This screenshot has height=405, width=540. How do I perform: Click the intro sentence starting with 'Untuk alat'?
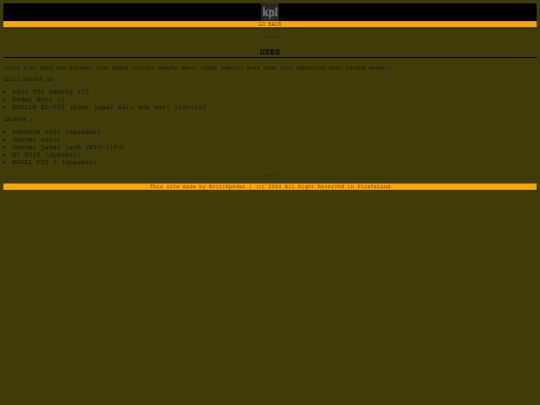(x=197, y=68)
